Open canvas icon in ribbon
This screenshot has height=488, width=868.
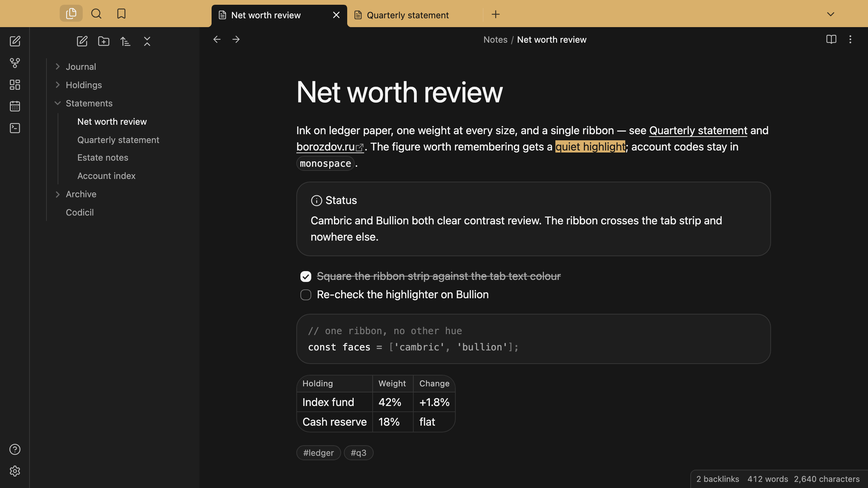(x=15, y=85)
